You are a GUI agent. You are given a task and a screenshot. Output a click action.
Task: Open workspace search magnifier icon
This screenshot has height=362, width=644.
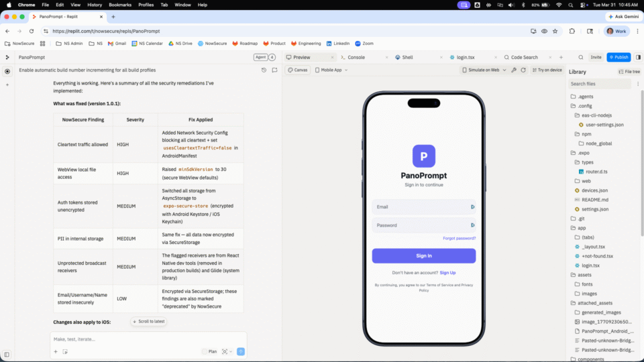coord(581,58)
